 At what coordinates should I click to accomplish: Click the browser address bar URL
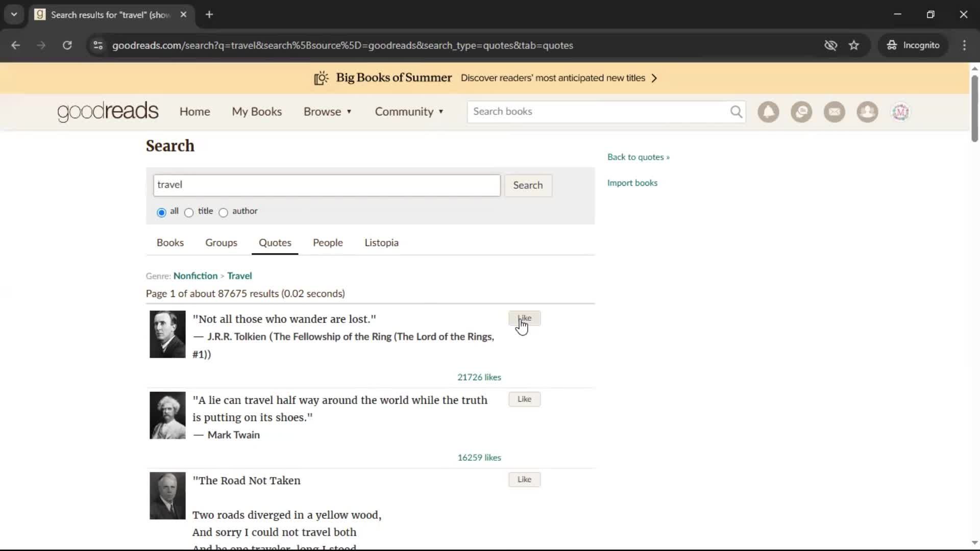[x=342, y=45]
